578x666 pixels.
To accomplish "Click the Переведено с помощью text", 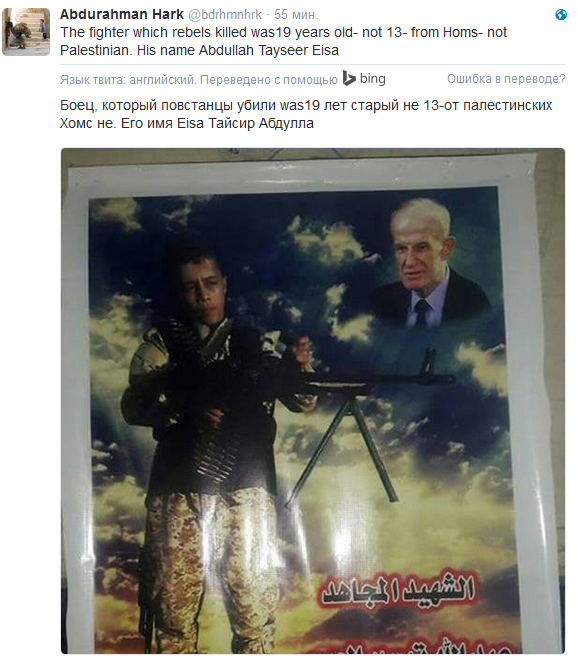I will coord(269,80).
